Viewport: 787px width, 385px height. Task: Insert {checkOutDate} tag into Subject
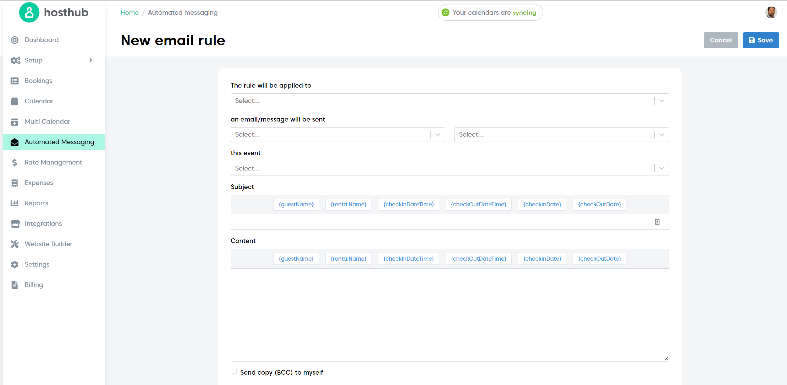[599, 204]
